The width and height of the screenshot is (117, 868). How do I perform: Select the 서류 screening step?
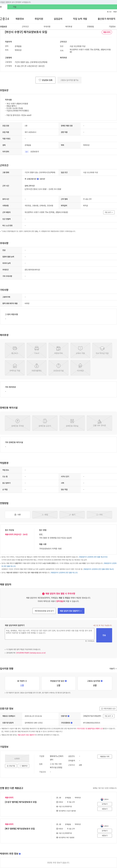click(17, 514)
